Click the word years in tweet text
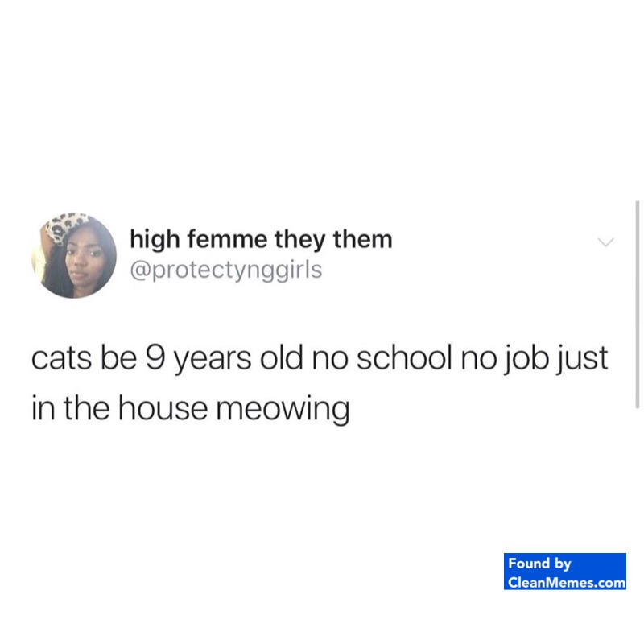The height and width of the screenshot is (644, 644). pos(213,360)
